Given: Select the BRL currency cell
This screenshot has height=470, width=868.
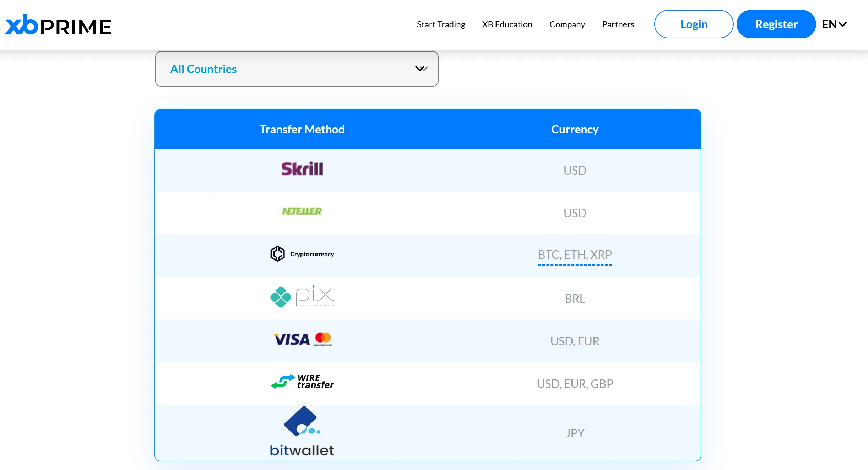Looking at the screenshot, I should (575, 299).
